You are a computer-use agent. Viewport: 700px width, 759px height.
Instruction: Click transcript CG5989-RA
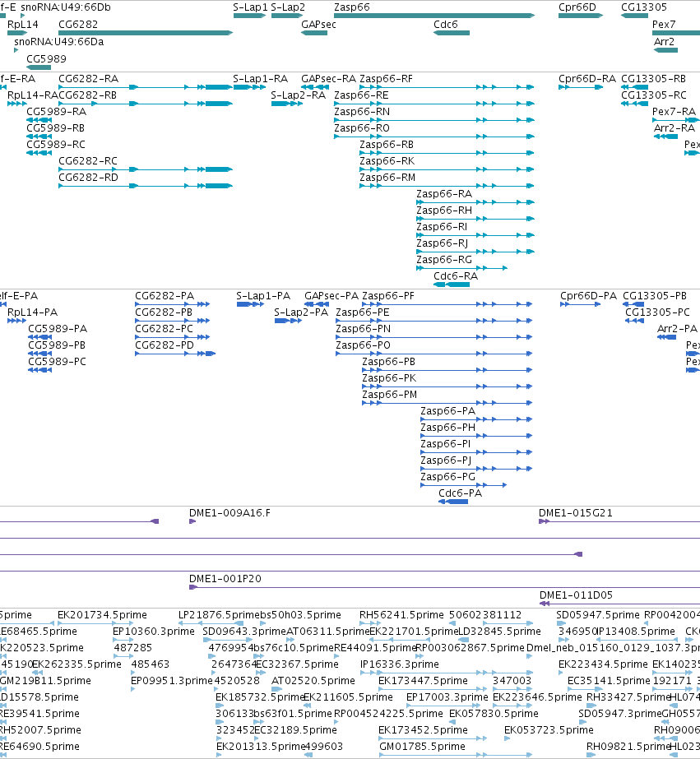[39, 120]
